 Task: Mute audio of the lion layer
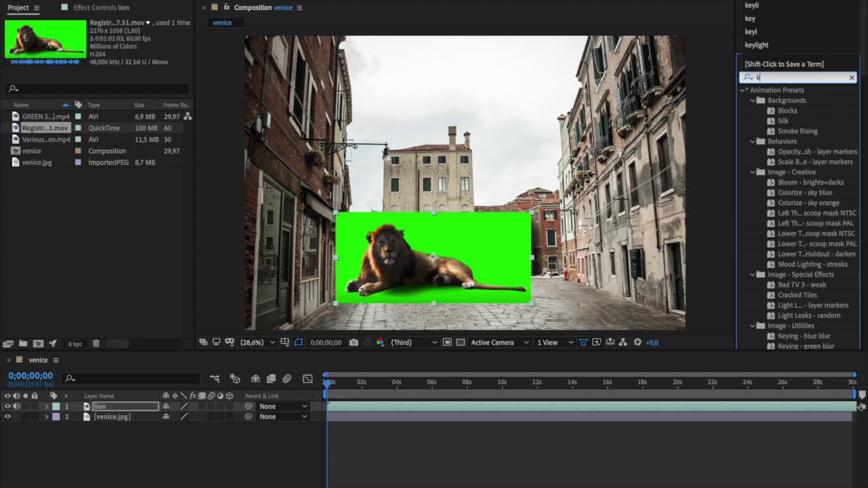tap(16, 407)
